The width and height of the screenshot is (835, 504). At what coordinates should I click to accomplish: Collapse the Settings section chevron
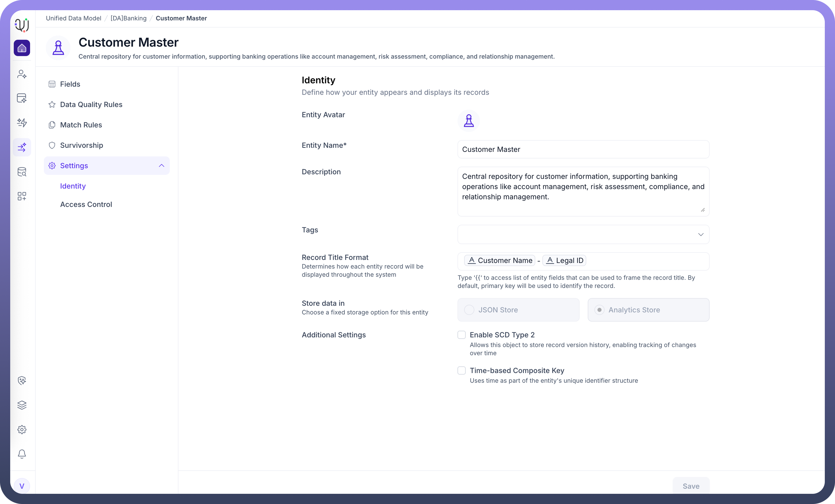(x=161, y=166)
